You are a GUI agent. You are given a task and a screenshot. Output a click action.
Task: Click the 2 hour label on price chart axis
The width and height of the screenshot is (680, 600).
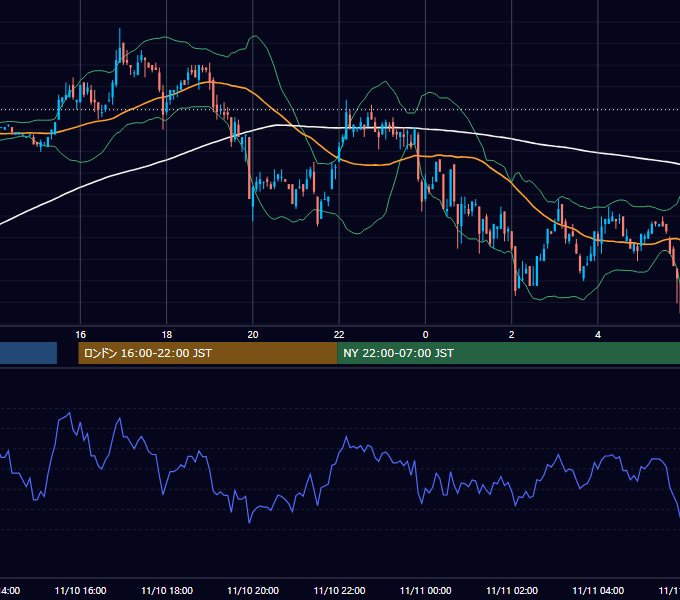pos(512,335)
